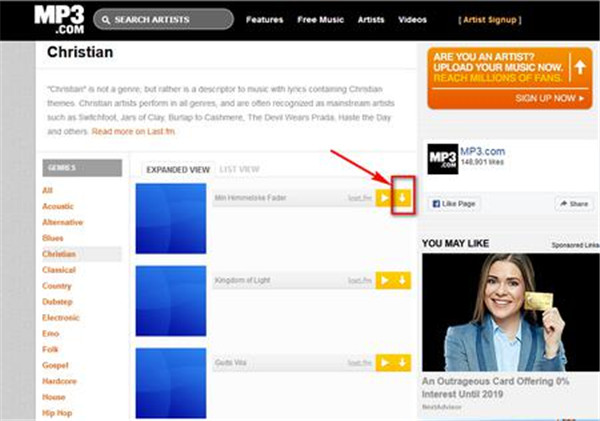
Task: Select the Emo genre
Action: tap(51, 333)
